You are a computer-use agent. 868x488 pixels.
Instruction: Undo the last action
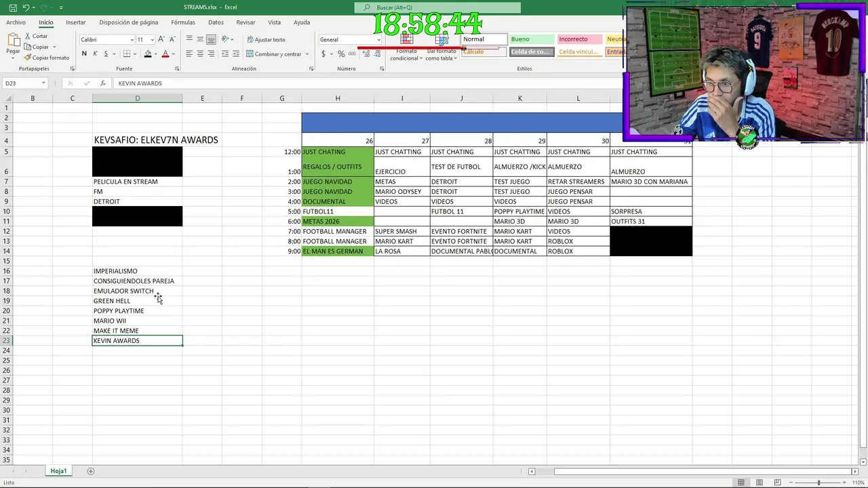click(x=26, y=7)
